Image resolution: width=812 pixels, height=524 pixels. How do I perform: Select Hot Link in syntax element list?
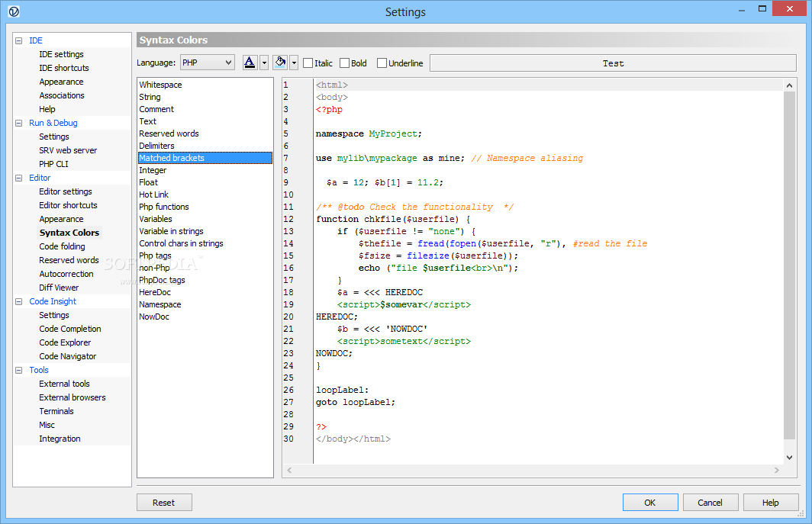(154, 194)
